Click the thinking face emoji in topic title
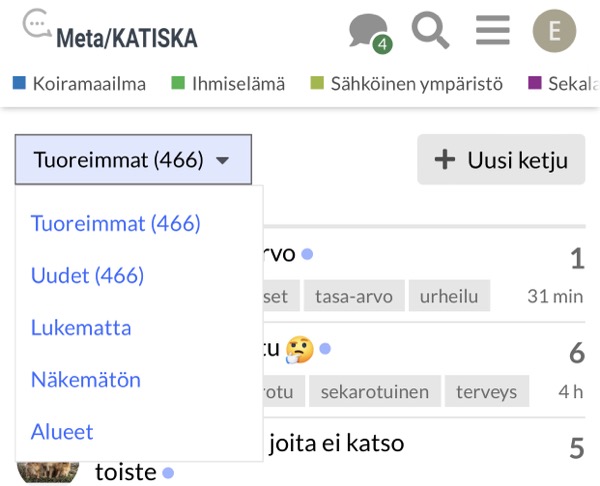Viewport: 600px width, 486px height. tap(299, 350)
